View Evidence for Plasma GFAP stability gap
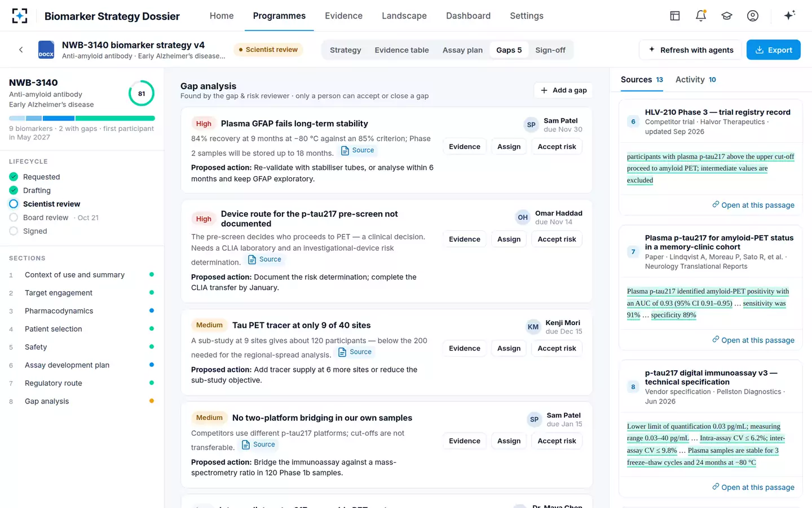 (465, 147)
